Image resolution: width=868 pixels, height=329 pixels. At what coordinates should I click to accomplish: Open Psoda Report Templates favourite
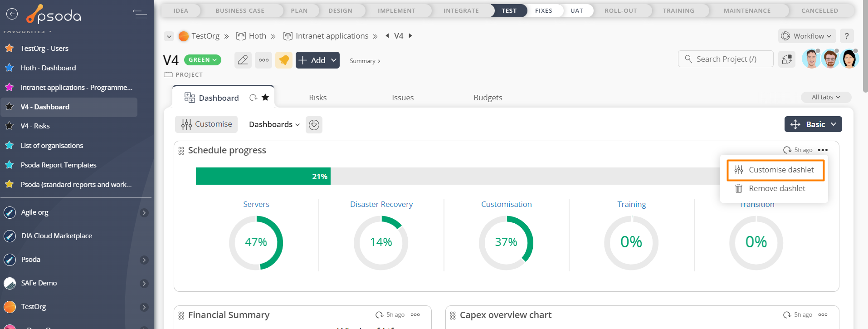(x=59, y=165)
